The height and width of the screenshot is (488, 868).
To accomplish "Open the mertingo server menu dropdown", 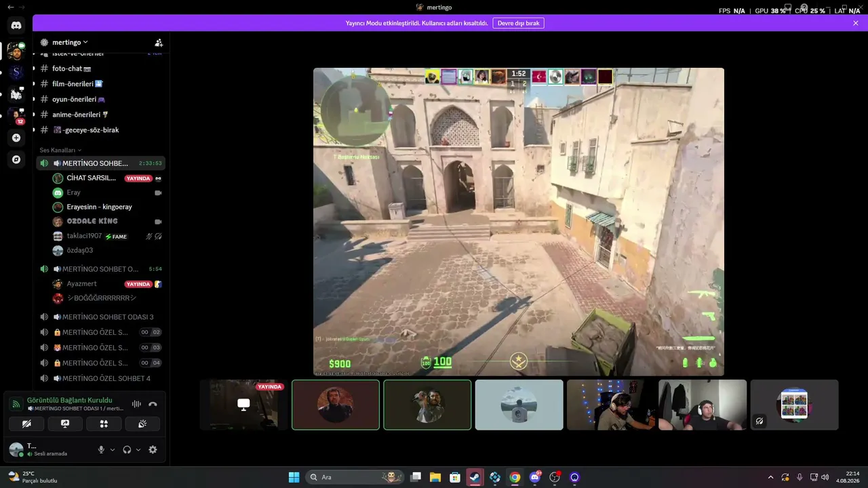I will point(70,43).
